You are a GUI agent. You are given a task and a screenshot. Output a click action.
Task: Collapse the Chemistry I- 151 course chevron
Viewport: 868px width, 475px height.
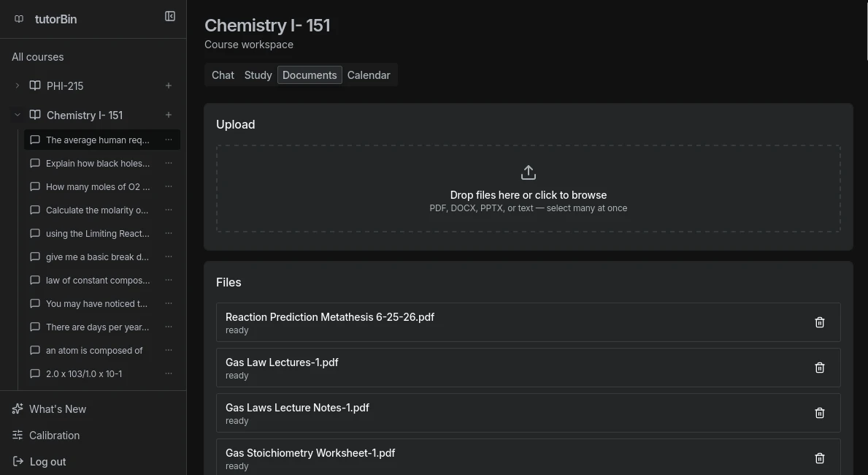(18, 115)
